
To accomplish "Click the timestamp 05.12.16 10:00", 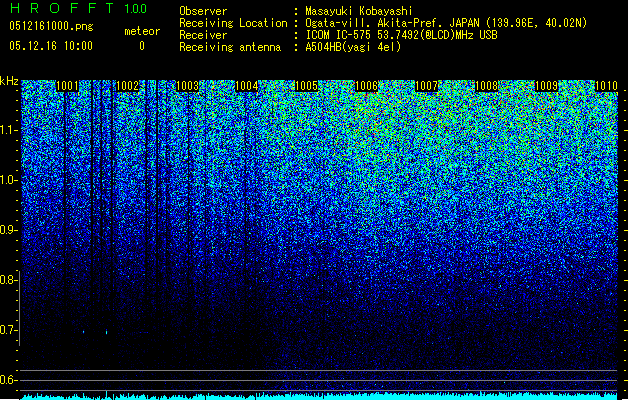I will tap(51, 46).
